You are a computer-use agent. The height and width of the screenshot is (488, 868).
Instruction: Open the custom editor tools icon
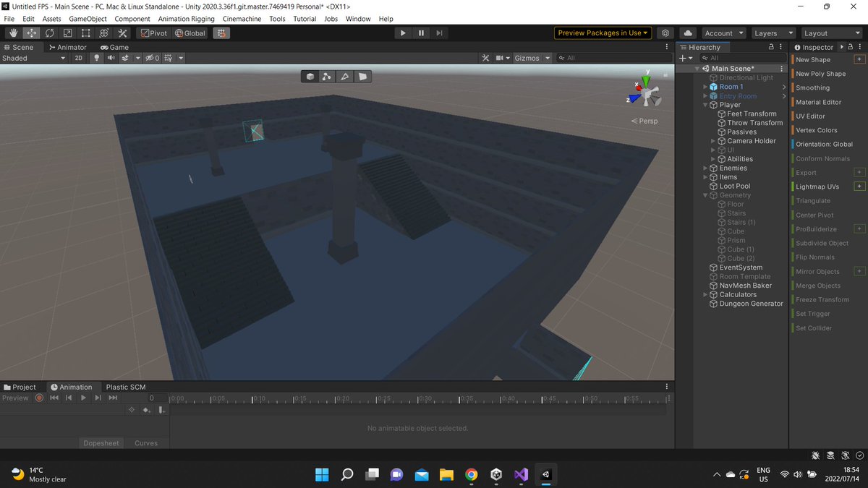click(x=122, y=33)
